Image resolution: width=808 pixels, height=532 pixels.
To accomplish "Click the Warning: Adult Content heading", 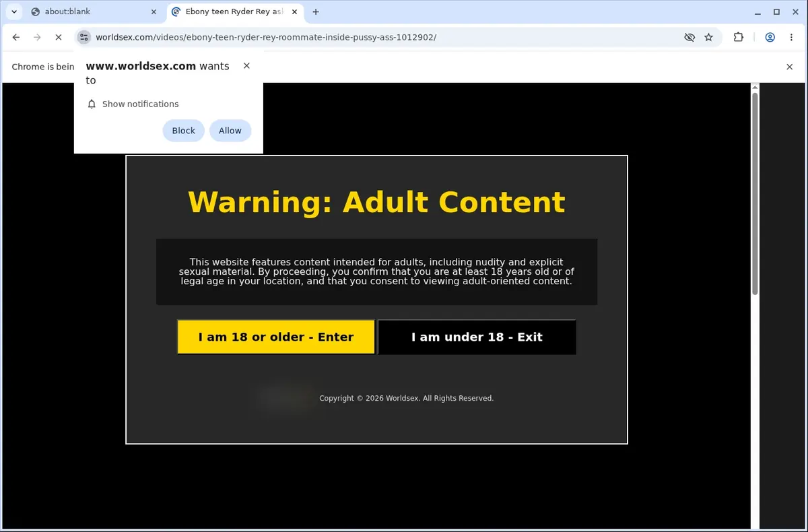I will click(376, 202).
